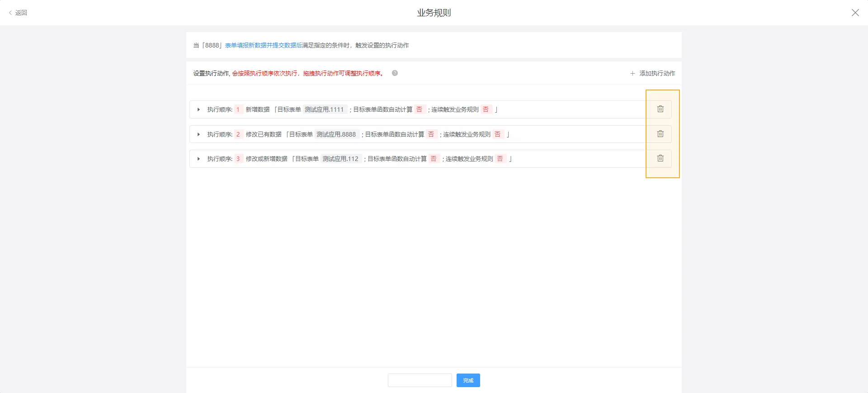Expand the 新增数据 action row arrow
The image size is (868, 393).
(198, 109)
